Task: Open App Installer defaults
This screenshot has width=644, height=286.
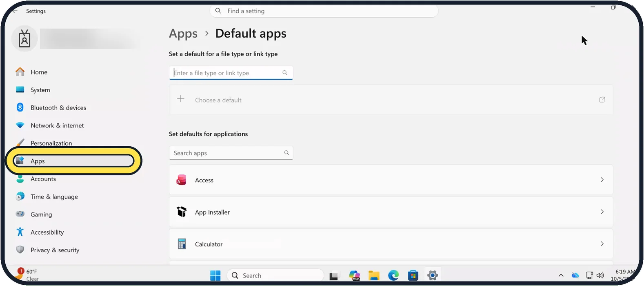Action: click(x=391, y=212)
